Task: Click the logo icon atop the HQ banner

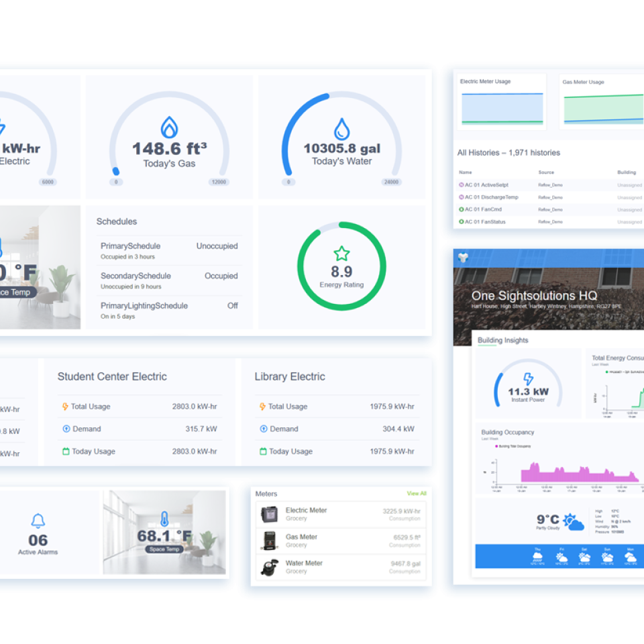Action: [x=461, y=257]
